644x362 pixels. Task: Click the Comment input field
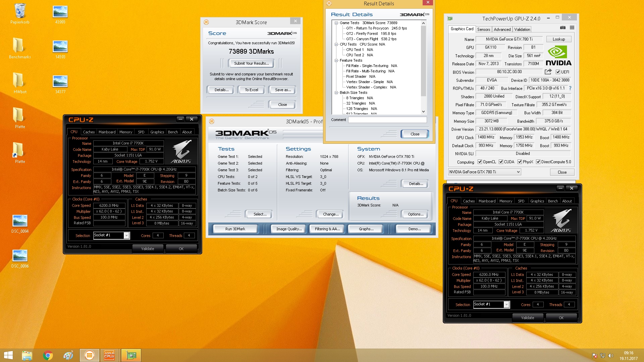click(387, 120)
